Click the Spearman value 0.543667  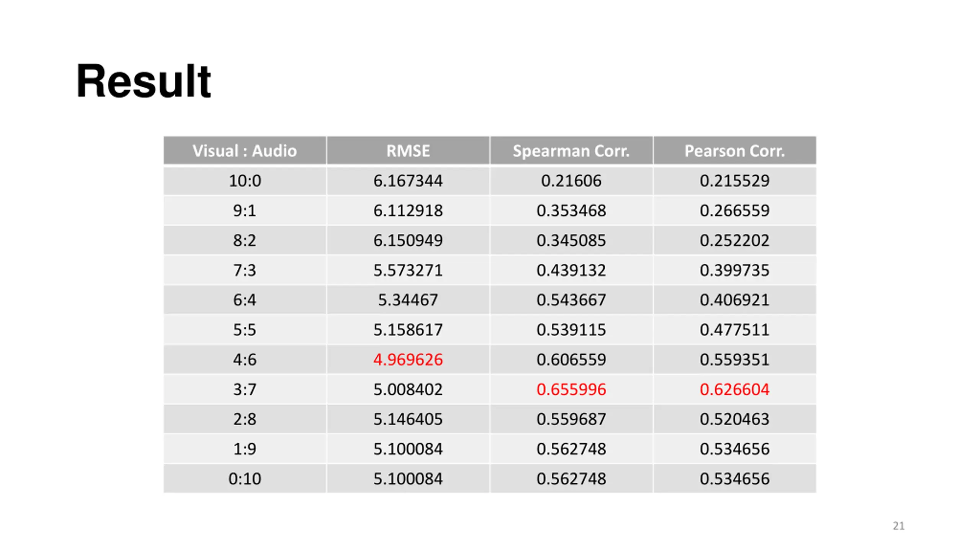click(571, 300)
